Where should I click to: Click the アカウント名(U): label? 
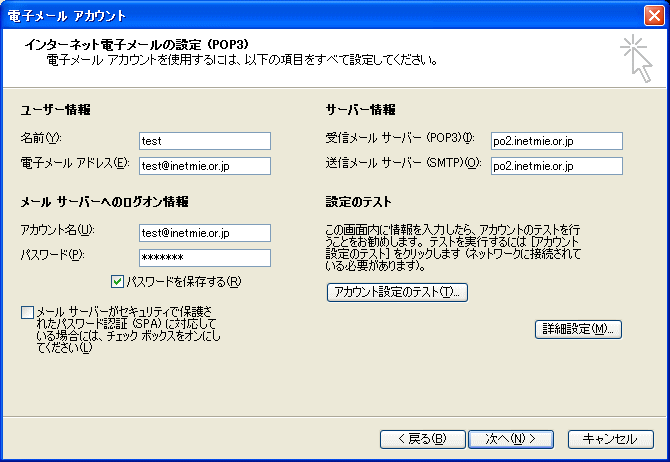click(57, 230)
